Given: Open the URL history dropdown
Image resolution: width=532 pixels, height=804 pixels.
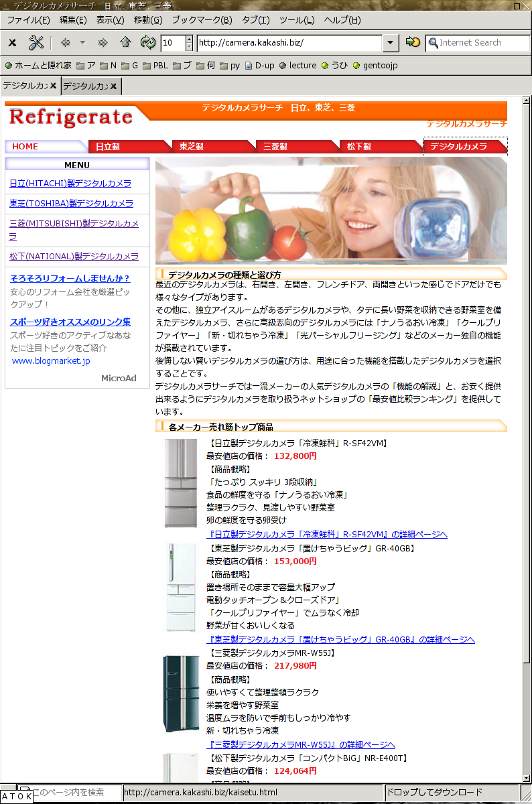Looking at the screenshot, I should pos(391,43).
